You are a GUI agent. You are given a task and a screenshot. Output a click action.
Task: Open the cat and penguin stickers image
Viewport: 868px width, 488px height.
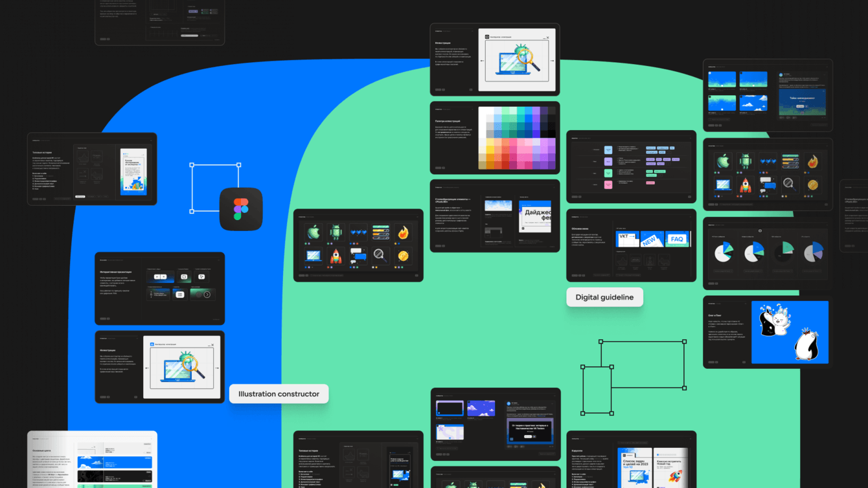(790, 332)
